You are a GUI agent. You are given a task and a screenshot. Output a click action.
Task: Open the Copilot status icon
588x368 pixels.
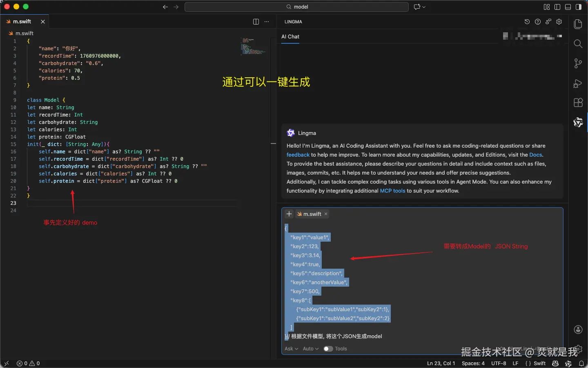click(x=555, y=364)
